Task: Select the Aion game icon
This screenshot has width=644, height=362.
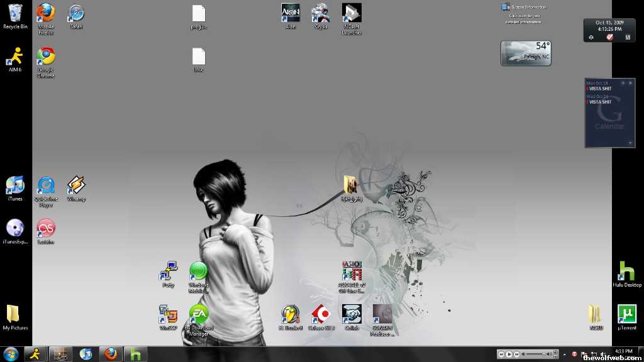Action: click(x=291, y=13)
